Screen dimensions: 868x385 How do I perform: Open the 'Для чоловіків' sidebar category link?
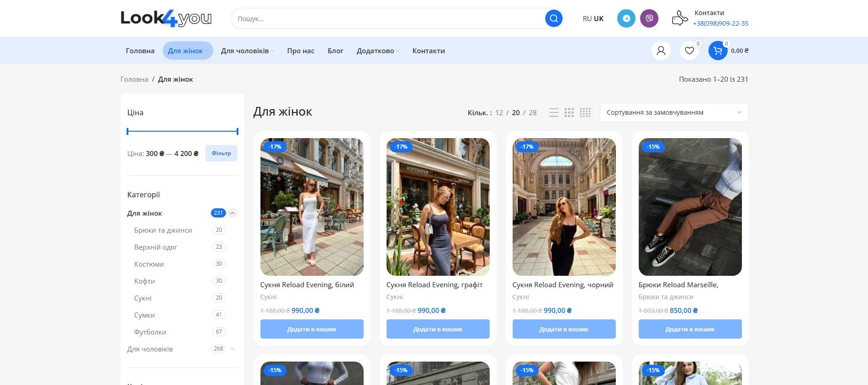(x=150, y=349)
